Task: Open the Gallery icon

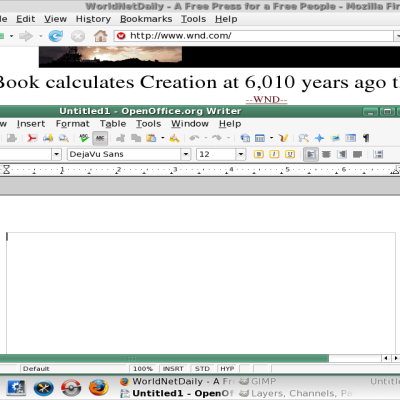Action: [x=335, y=138]
